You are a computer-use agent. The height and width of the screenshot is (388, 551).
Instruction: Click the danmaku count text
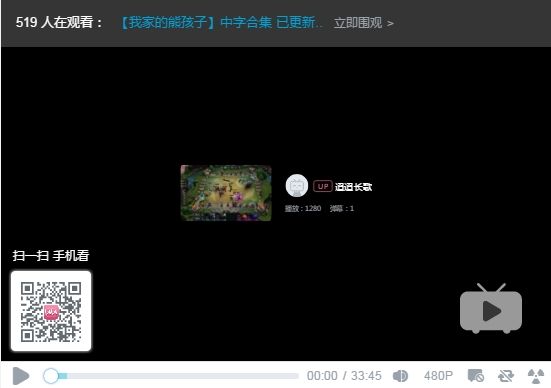click(x=342, y=208)
